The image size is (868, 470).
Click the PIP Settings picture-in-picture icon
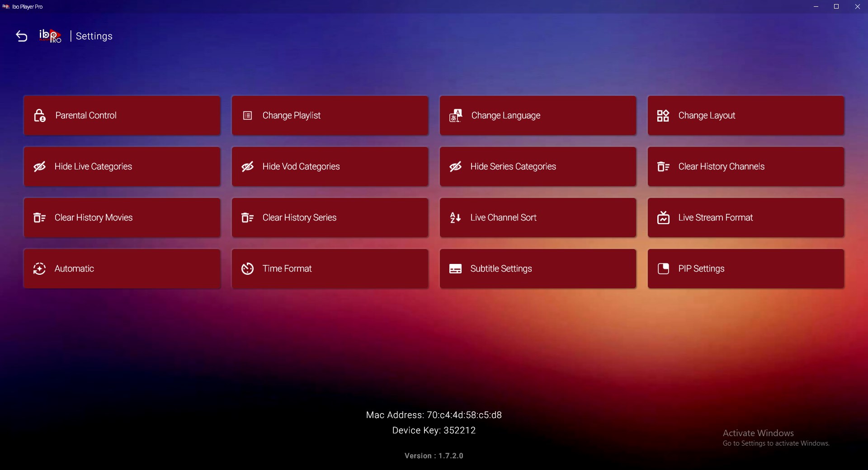663,268
